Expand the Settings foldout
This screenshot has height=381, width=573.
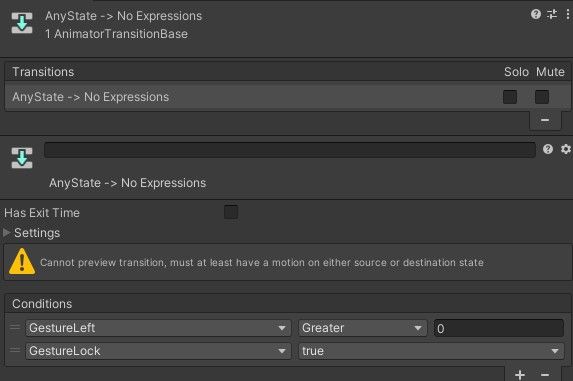tap(6, 233)
